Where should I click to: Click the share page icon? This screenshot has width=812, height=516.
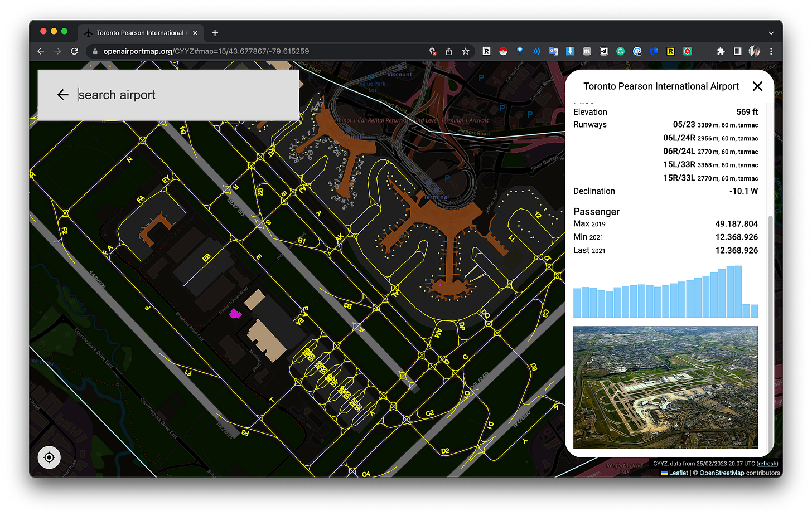click(x=449, y=51)
